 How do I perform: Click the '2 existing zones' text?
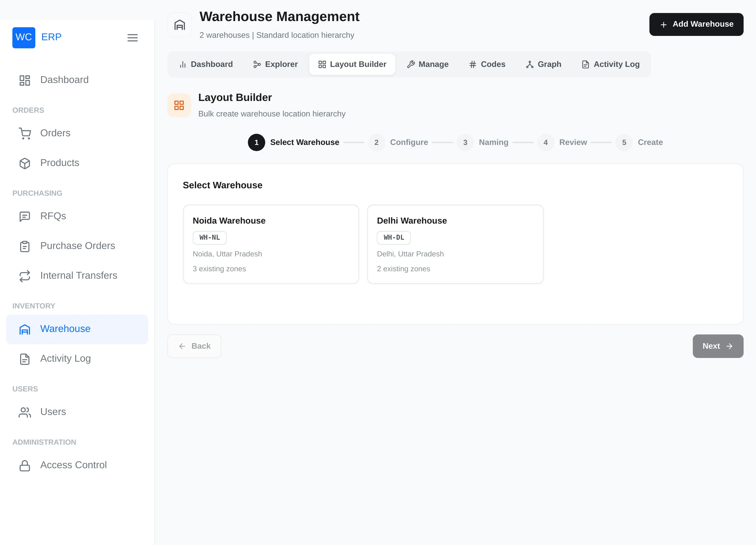[x=403, y=269]
